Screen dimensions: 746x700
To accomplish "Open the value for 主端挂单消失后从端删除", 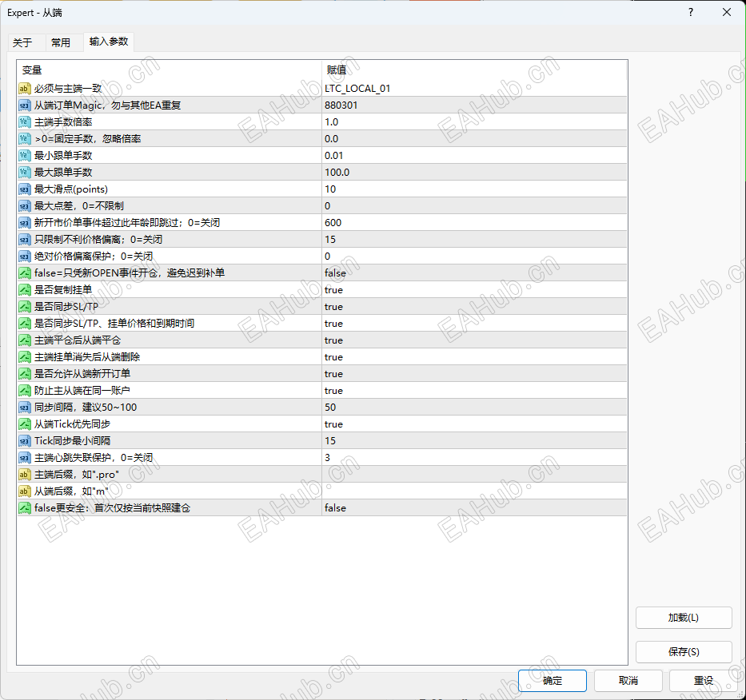I will click(474, 357).
